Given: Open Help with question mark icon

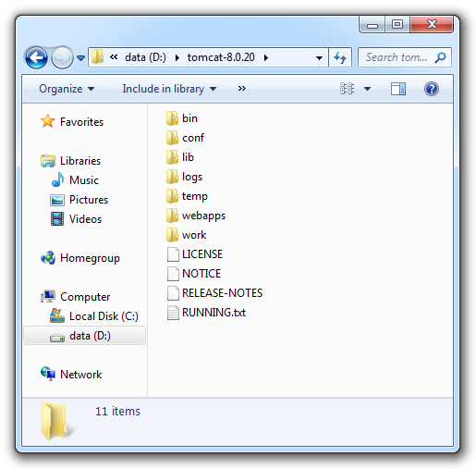Looking at the screenshot, I should click(432, 89).
